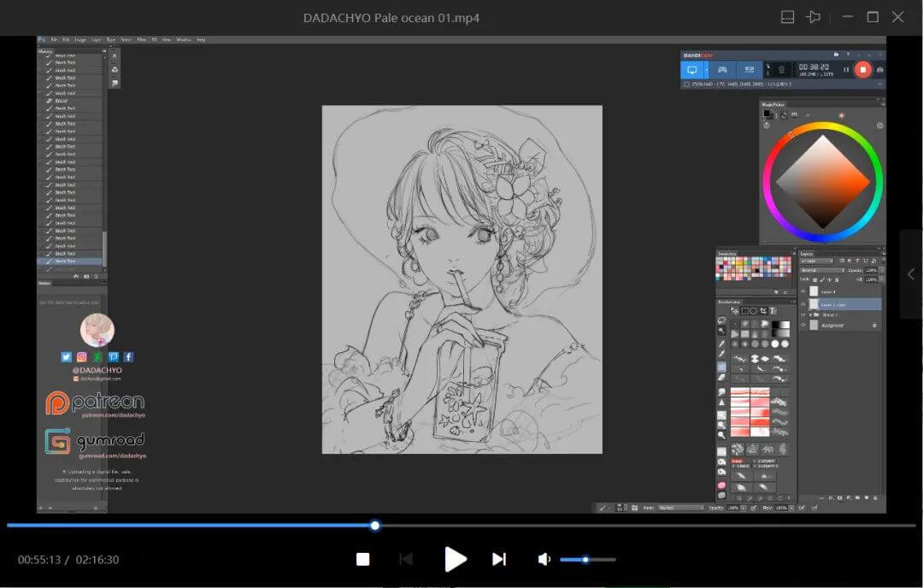This screenshot has height=588, width=923.
Task: Hide the Background layer
Action: [803, 325]
